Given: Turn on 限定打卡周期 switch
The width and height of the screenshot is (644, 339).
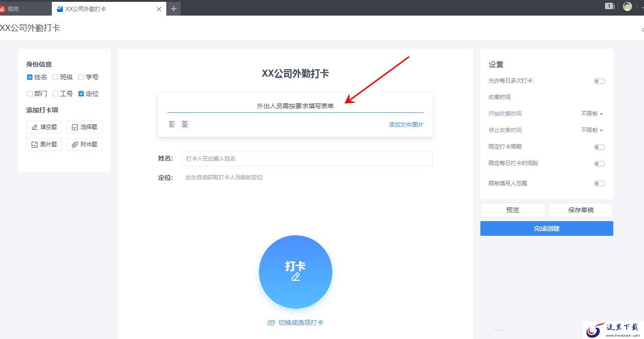Looking at the screenshot, I should click(599, 147).
